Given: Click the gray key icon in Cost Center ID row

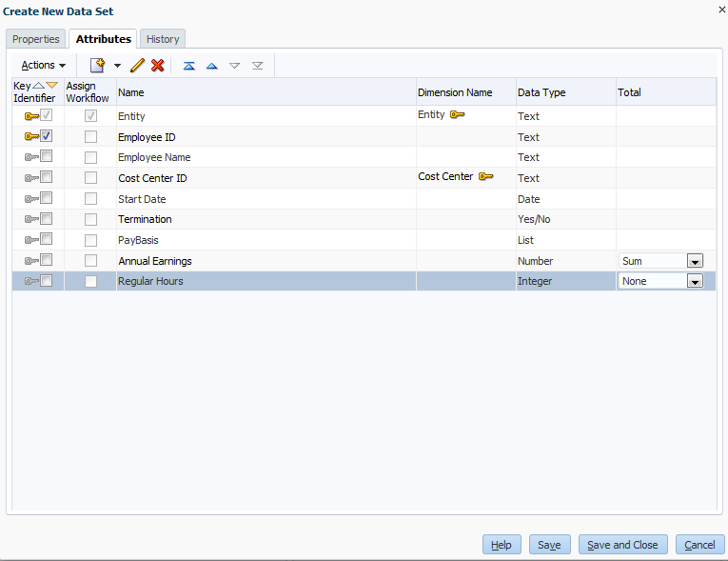Looking at the screenshot, I should coord(31,178).
